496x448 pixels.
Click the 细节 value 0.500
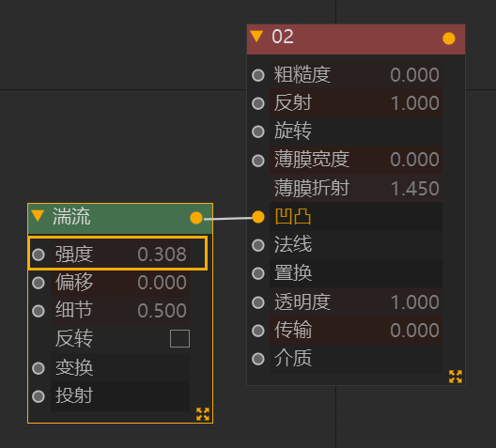point(162,311)
